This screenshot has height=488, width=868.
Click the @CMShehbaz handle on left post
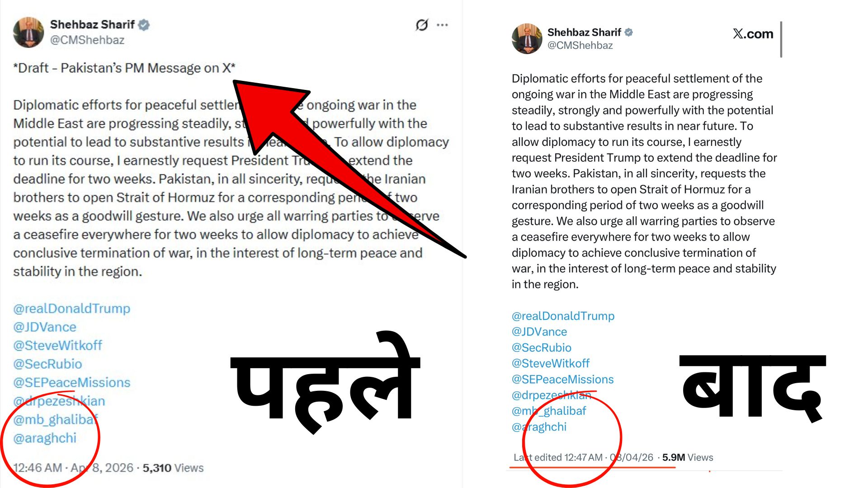[87, 40]
